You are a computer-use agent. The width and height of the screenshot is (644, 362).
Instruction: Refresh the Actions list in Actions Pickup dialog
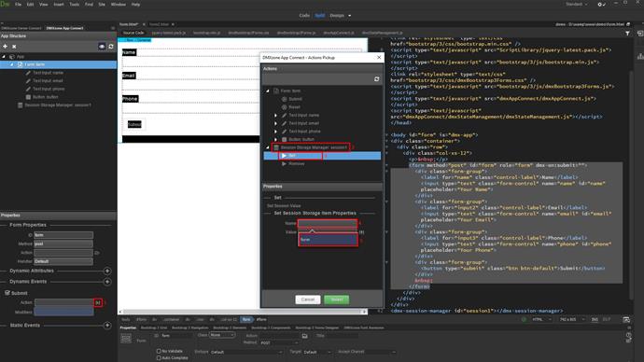pyautogui.click(x=377, y=78)
